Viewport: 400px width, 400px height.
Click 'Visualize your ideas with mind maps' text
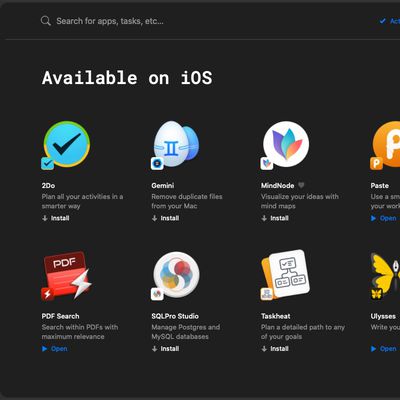point(300,201)
